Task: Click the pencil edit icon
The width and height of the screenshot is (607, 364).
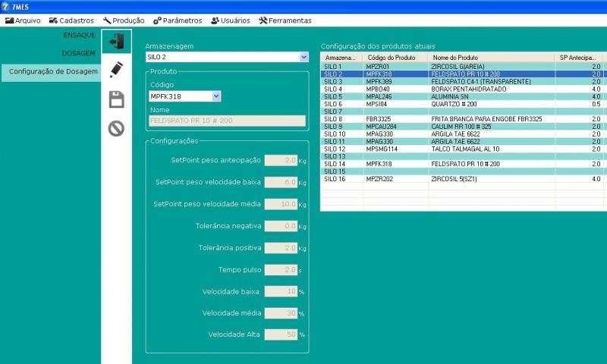Action: click(x=116, y=70)
